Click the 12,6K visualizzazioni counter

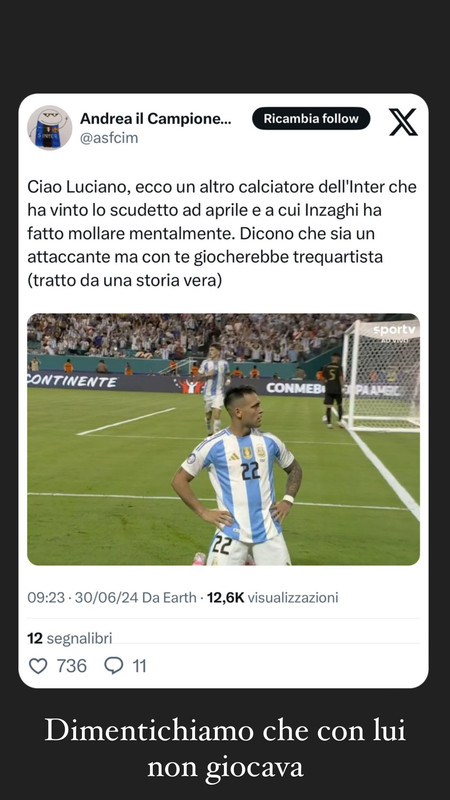[272, 597]
